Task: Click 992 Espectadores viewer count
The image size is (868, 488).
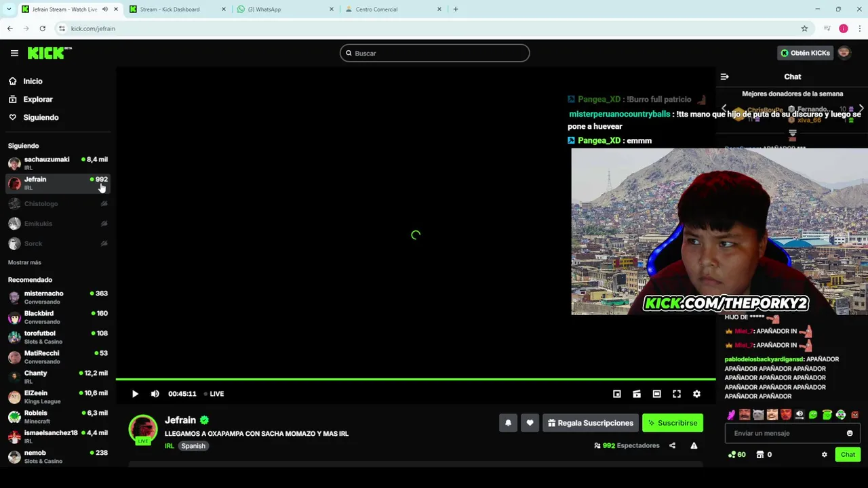Action: (627, 445)
